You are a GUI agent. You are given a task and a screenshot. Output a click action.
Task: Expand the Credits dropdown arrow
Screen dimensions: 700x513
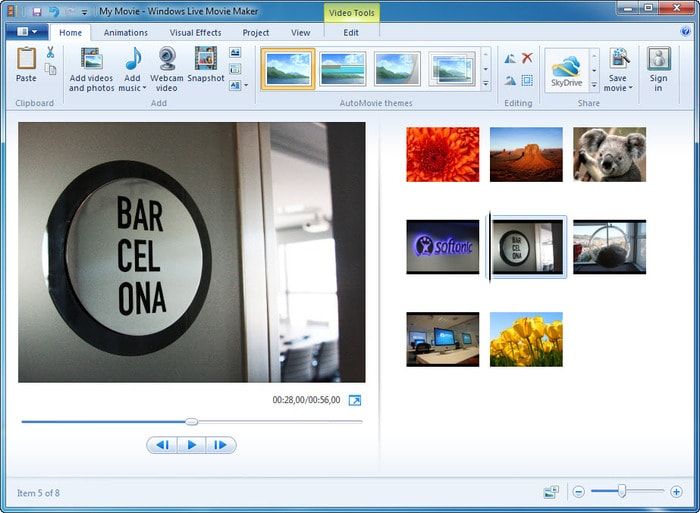click(x=246, y=85)
